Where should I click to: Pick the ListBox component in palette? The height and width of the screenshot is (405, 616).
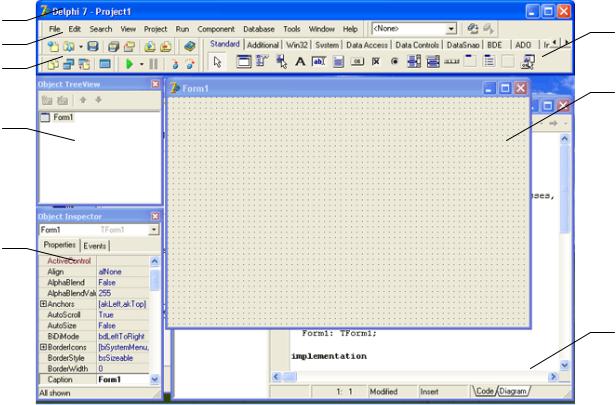click(414, 62)
